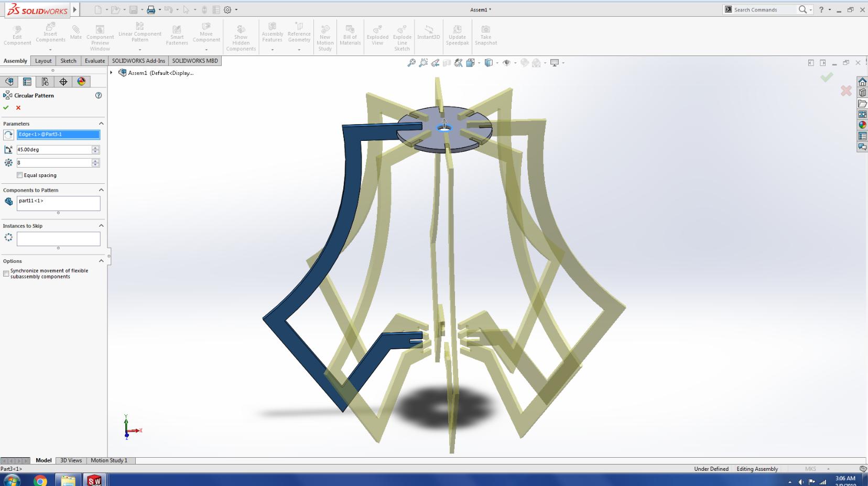868x486 pixels.
Task: Open the FeatureManager design tree tab
Action: pyautogui.click(x=9, y=82)
